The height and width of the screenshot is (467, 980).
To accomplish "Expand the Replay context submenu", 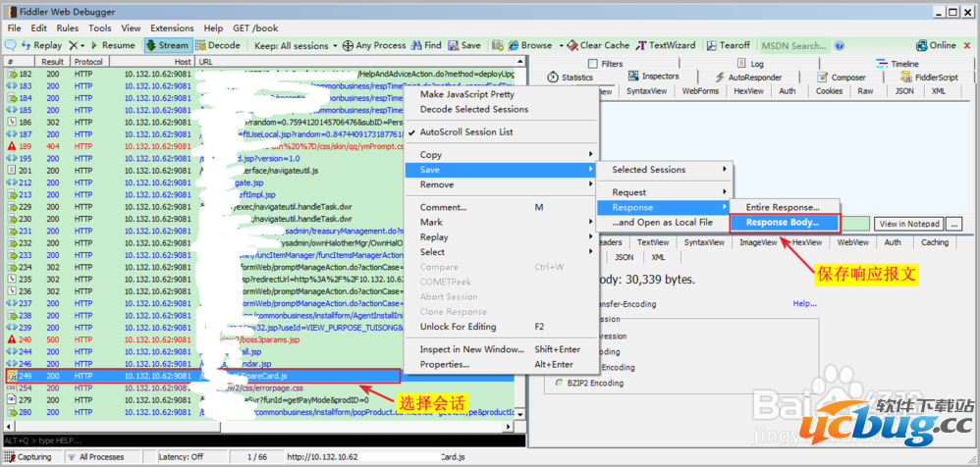I will 501,236.
